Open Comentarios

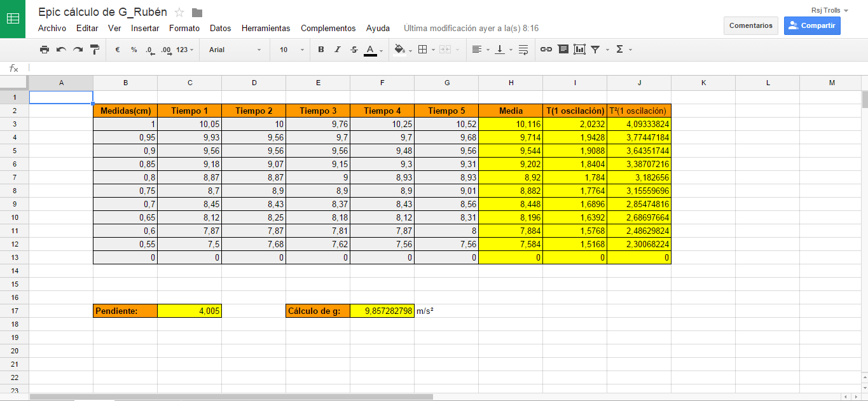point(750,25)
